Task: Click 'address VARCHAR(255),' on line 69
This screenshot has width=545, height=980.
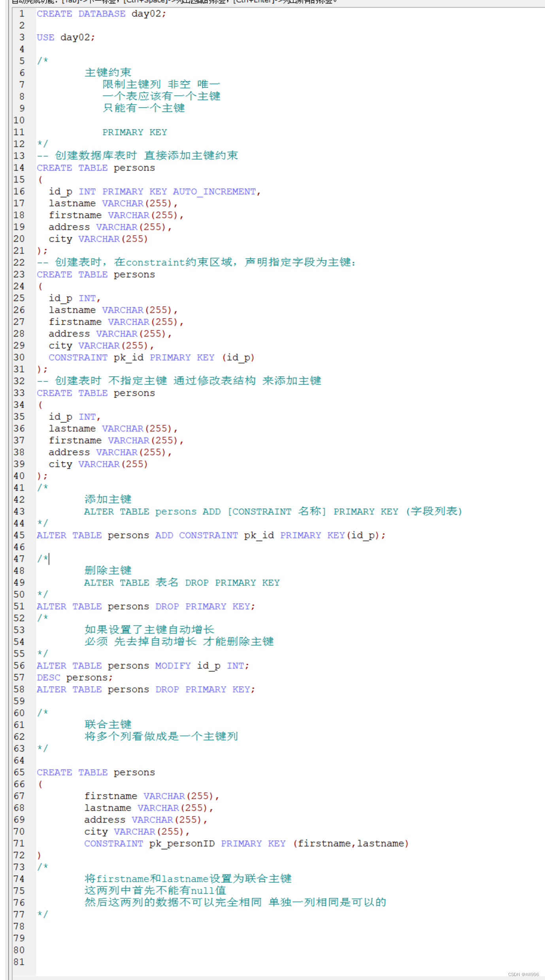Action: pyautogui.click(x=146, y=820)
